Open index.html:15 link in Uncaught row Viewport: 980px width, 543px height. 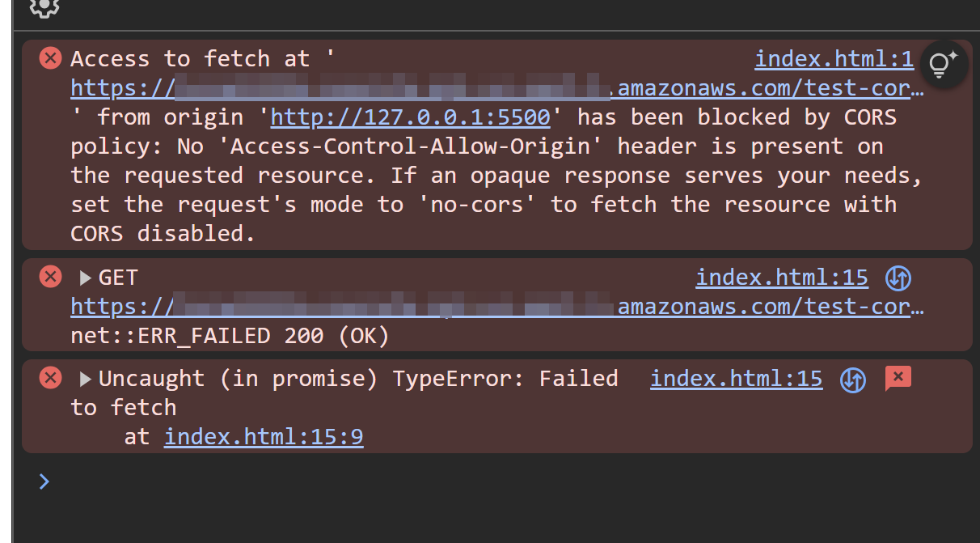click(736, 379)
